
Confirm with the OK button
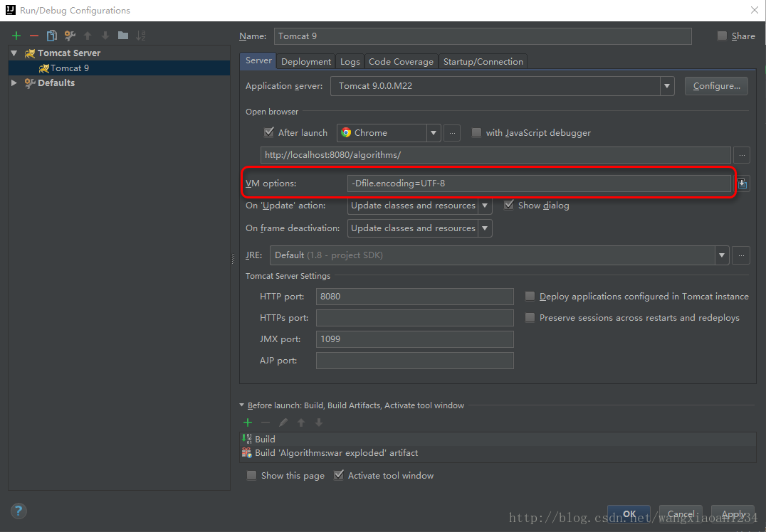tap(629, 514)
